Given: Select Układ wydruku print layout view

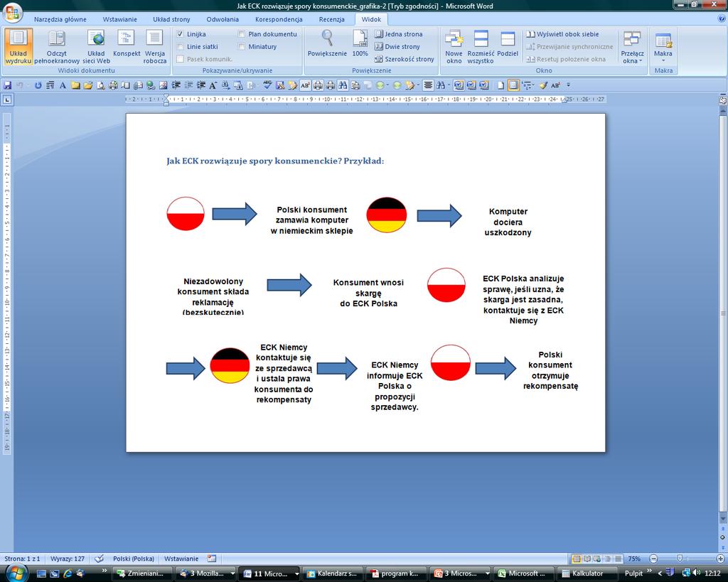Looking at the screenshot, I should click(18, 46).
